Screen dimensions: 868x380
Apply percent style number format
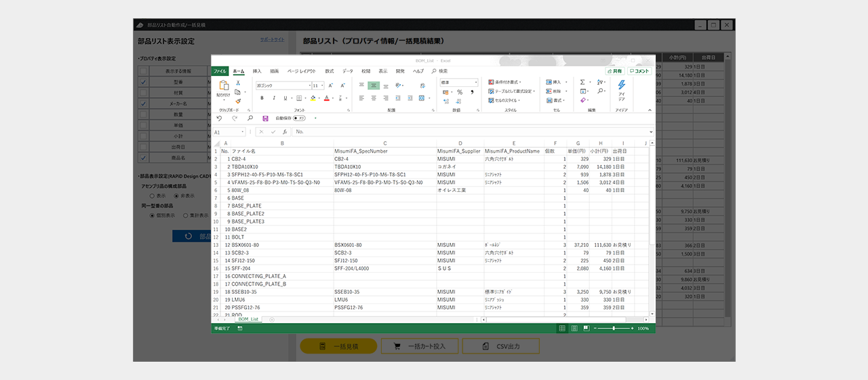click(460, 92)
